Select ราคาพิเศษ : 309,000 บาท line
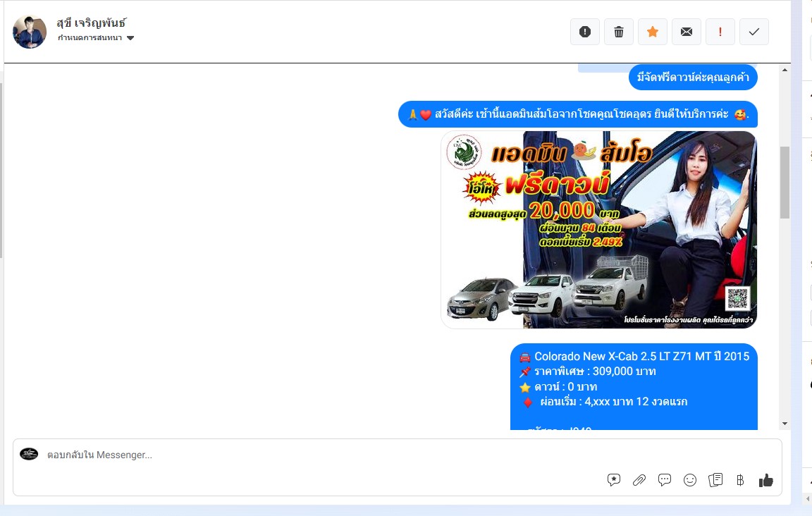Screen dimensions: 812x516 [595, 371]
